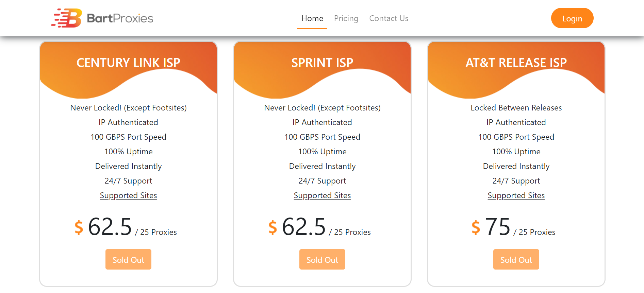Click '100 GBPS Port Speed' on Sprint card
644x293 pixels.
click(322, 137)
